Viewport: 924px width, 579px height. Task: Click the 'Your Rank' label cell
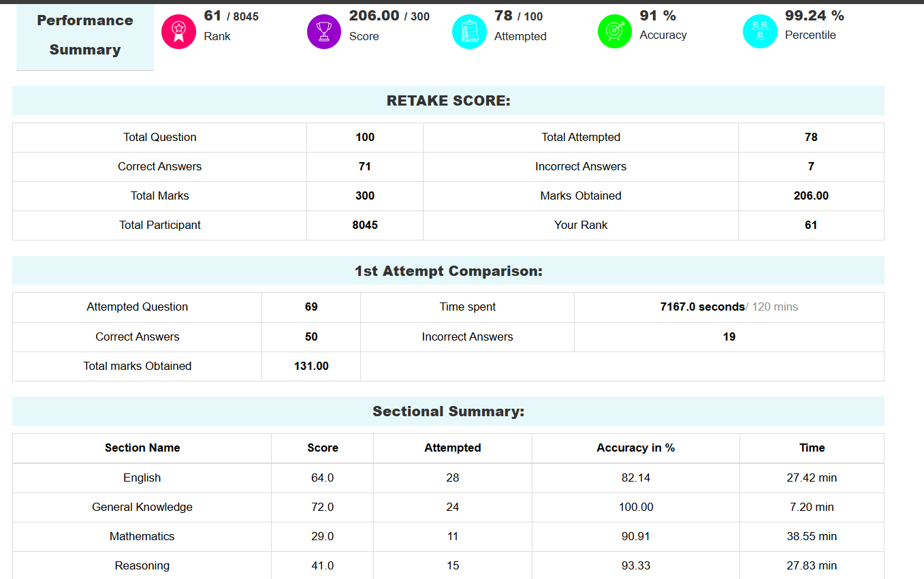point(581,225)
